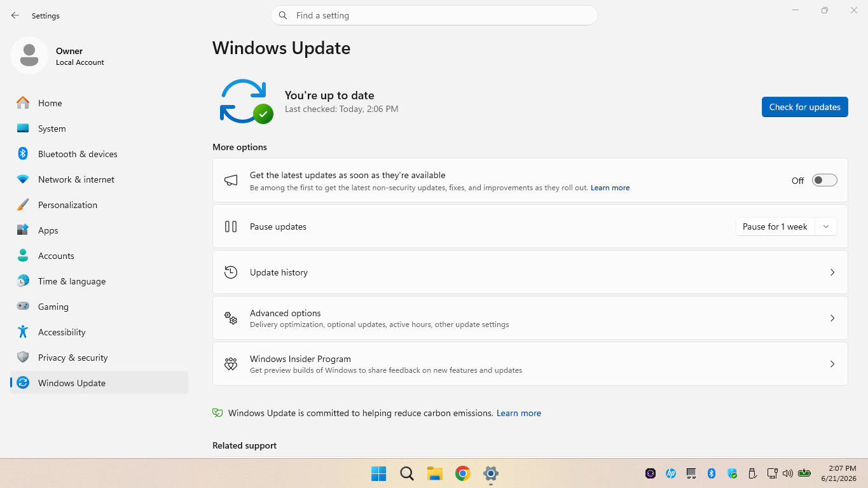The image size is (868, 488).
Task: Select Accounts in the sidebar
Action: click(99, 256)
